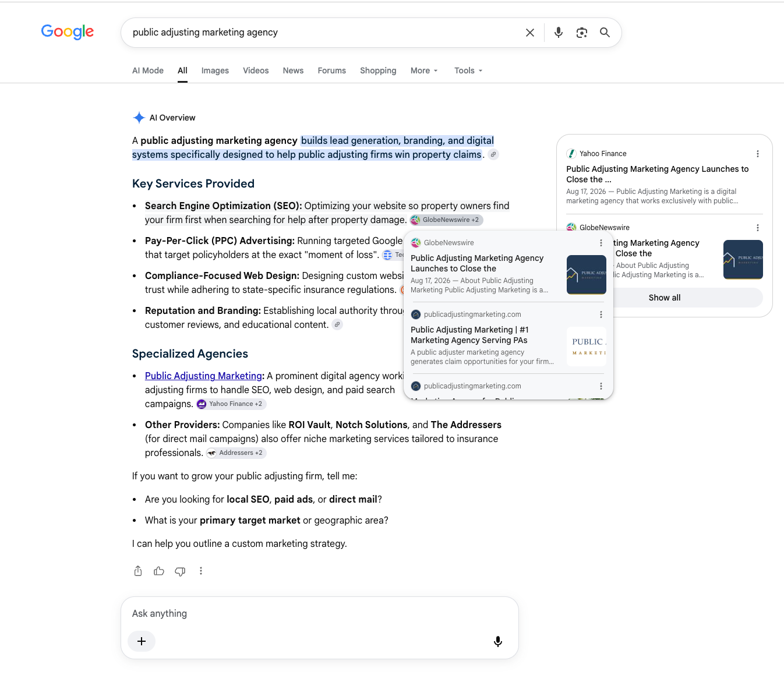Screen dimensions: 784x675
Task: Switch to AI Mode tab
Action: (x=148, y=70)
